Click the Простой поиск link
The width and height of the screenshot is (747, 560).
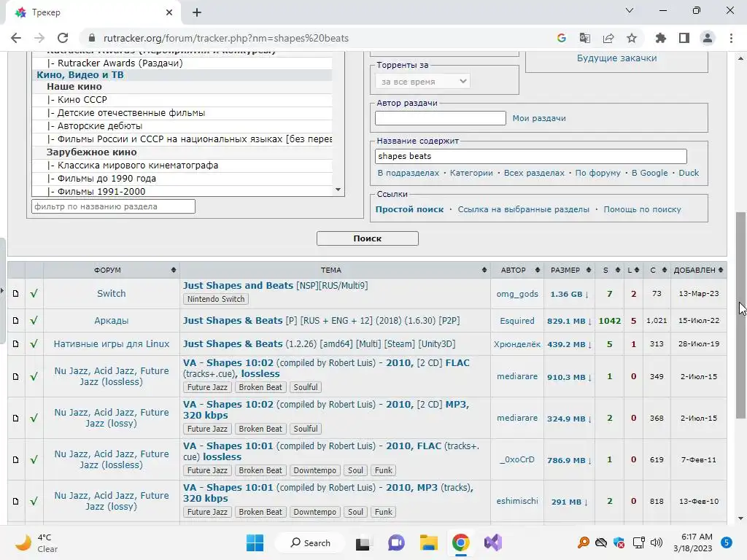[x=409, y=209]
